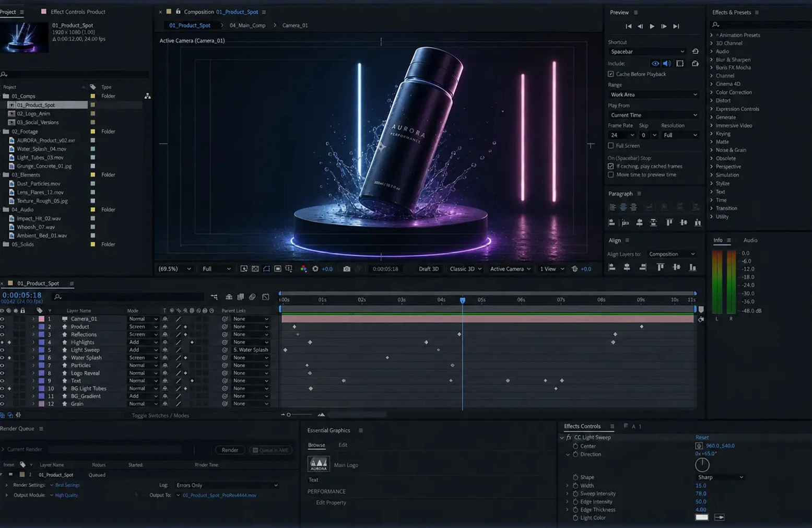Click the Render button in Render Queue
This screenshot has width=812, height=528.
[230, 450]
